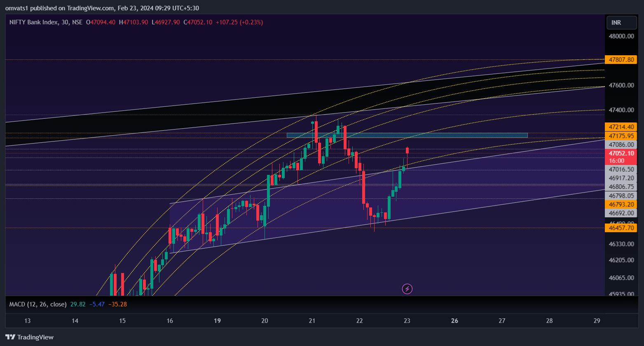644x346 pixels.
Task: Click date 20 on the time axis
Action: click(x=265, y=321)
